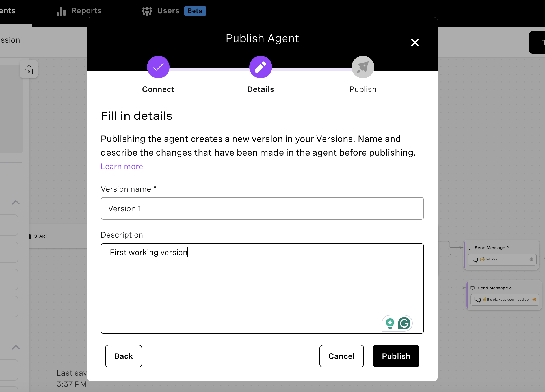Viewport: 545px width, 392px height.
Task: Click the connector dot on Hell Yeah! message
Action: pos(531,259)
